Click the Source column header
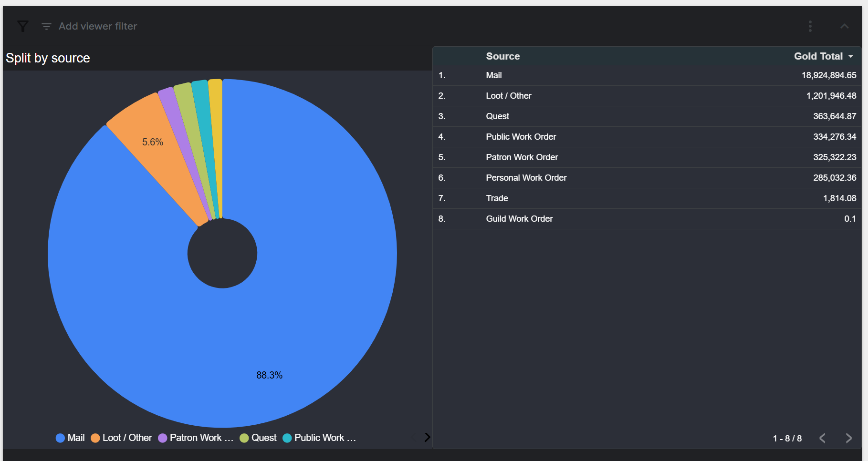 pyautogui.click(x=503, y=56)
